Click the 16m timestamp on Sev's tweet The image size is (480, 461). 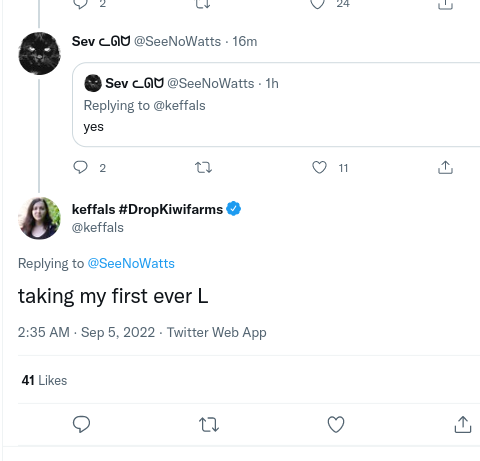pyautogui.click(x=245, y=42)
